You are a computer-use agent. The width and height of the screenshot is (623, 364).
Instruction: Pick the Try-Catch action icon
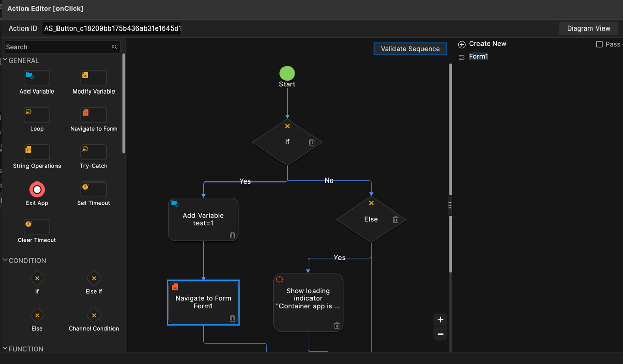94,152
